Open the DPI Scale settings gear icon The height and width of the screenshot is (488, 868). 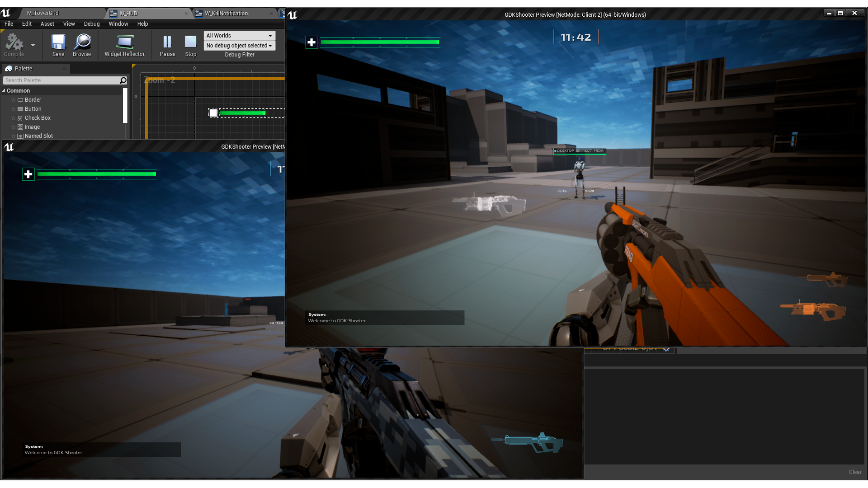tap(666, 349)
